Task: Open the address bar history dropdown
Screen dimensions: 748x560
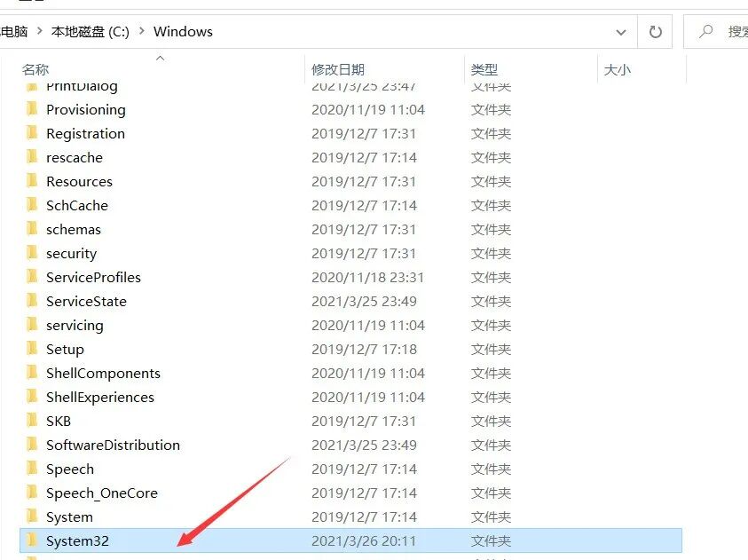Action: pyautogui.click(x=620, y=33)
